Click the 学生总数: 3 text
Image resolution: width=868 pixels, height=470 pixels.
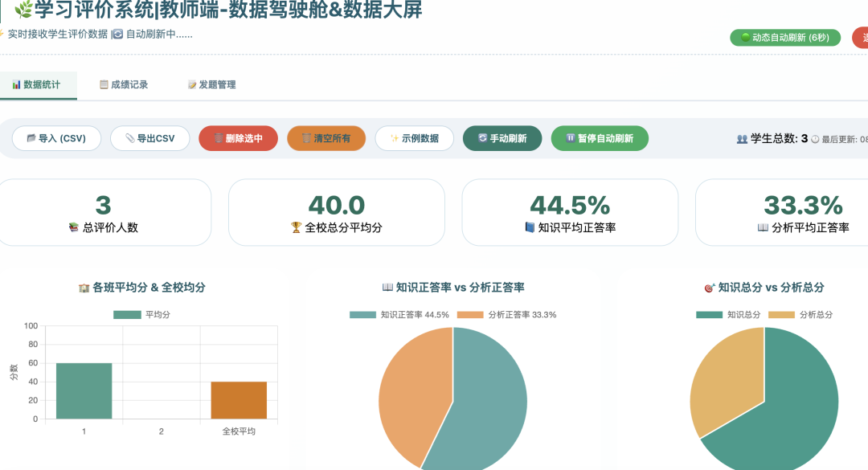pyautogui.click(x=779, y=139)
